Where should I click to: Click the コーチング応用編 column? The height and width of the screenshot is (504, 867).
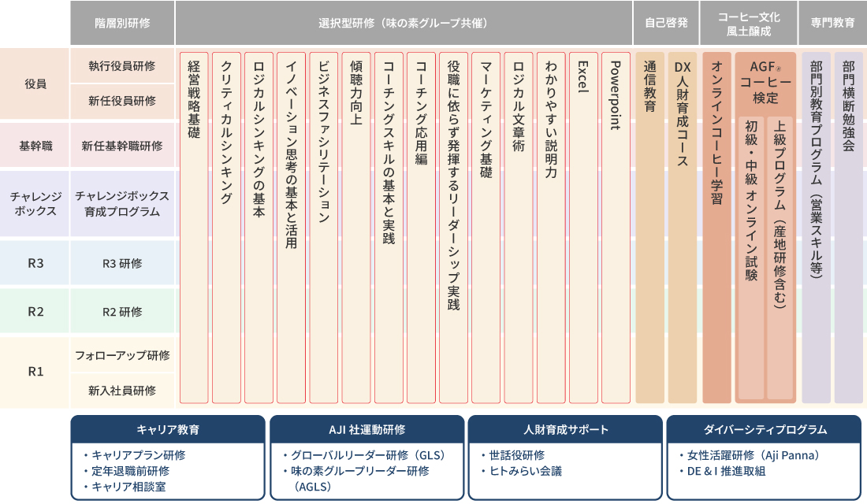click(x=422, y=228)
